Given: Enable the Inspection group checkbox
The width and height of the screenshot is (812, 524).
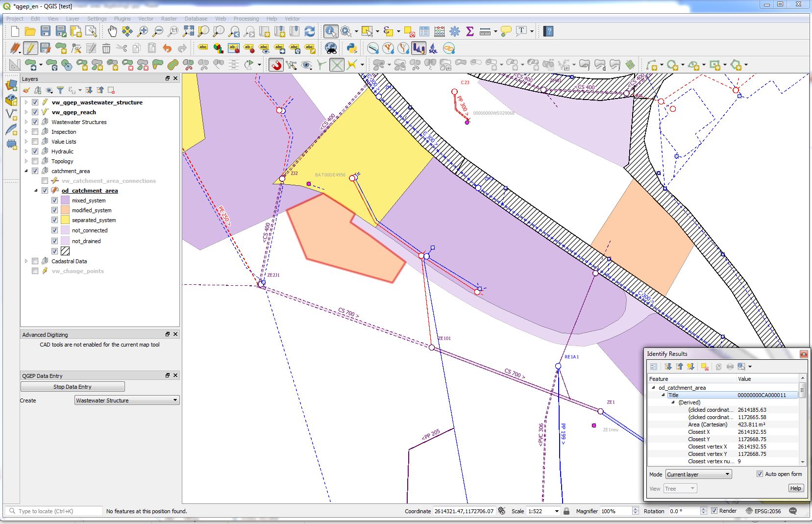Looking at the screenshot, I should pos(35,132).
